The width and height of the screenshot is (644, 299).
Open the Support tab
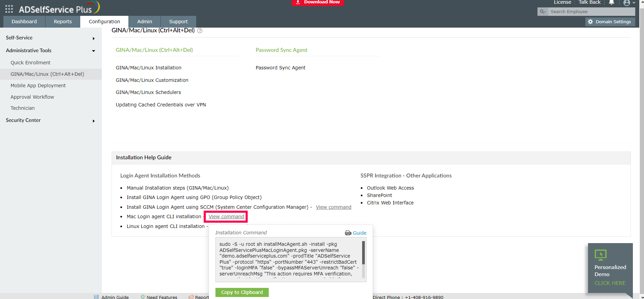tap(178, 22)
